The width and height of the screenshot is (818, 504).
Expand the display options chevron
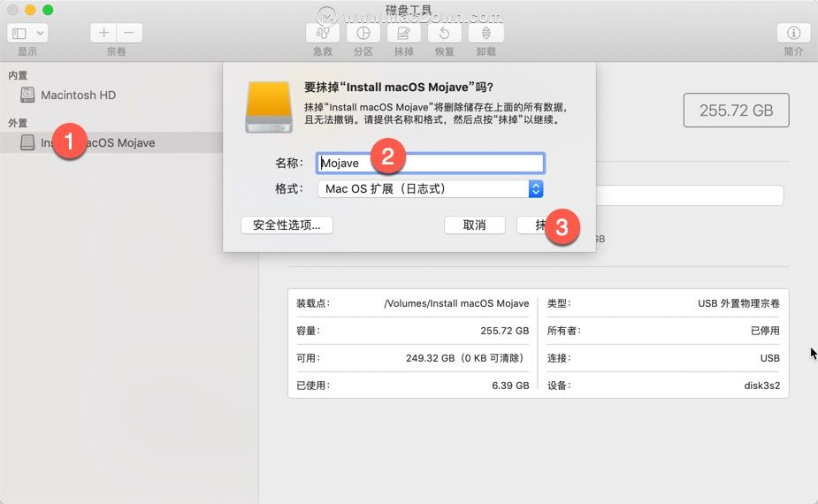click(x=40, y=34)
